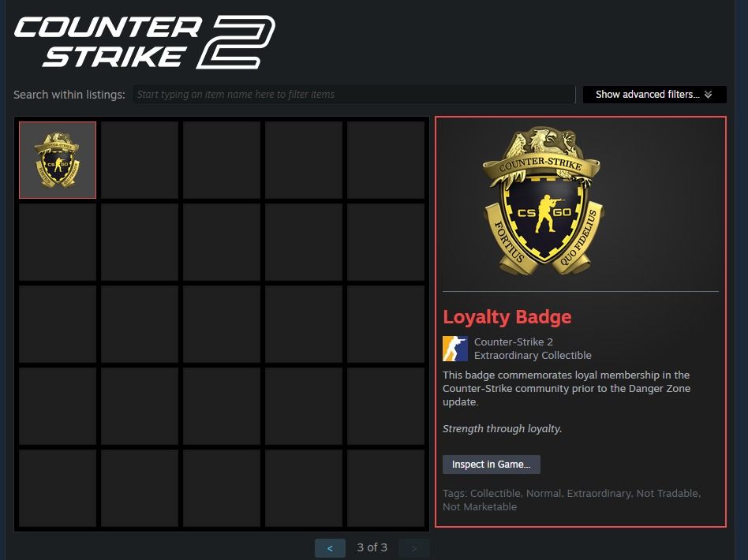Viewport: 748px width, 560px height.
Task: Click the 'Search within listings:' label
Action: tap(69, 95)
